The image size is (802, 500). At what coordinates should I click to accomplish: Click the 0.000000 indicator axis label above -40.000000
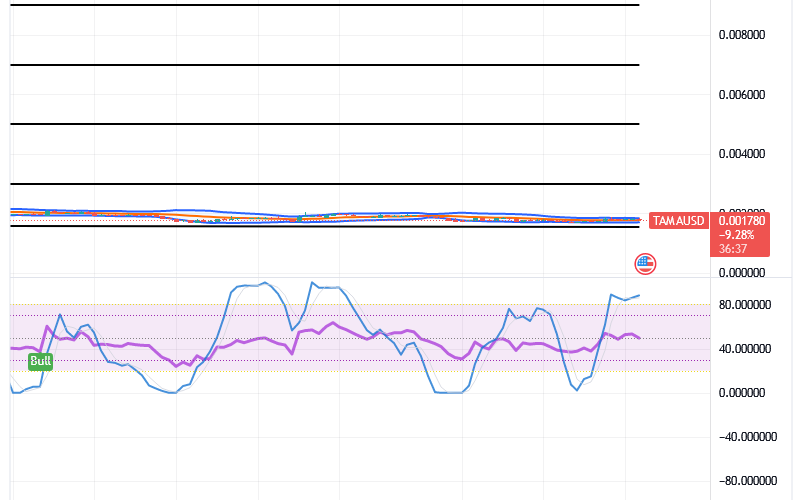pos(742,393)
